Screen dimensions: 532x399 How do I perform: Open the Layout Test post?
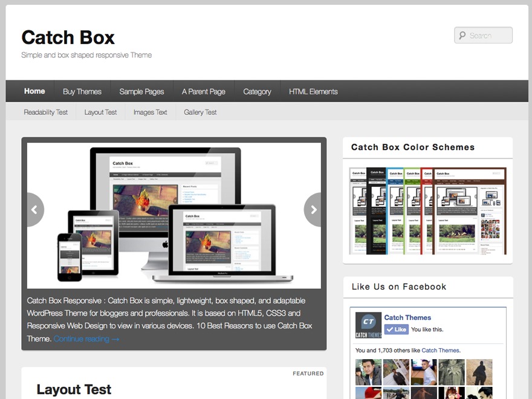pyautogui.click(x=73, y=390)
